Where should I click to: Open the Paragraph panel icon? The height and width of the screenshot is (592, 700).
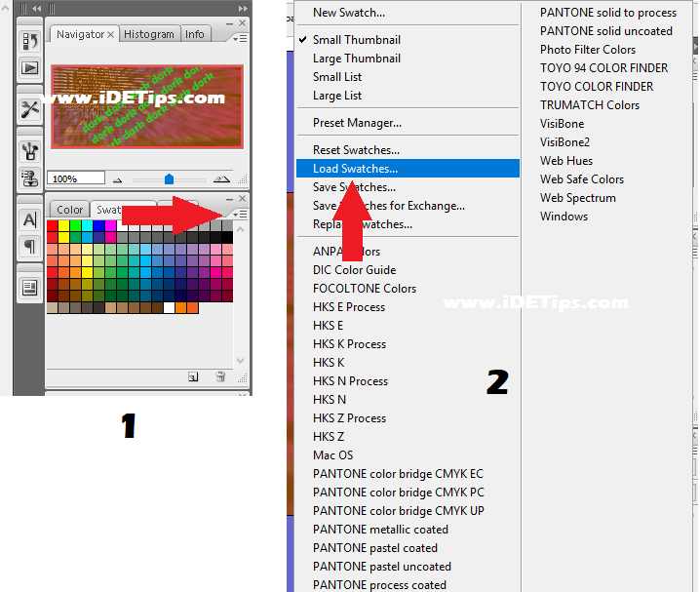coord(30,247)
